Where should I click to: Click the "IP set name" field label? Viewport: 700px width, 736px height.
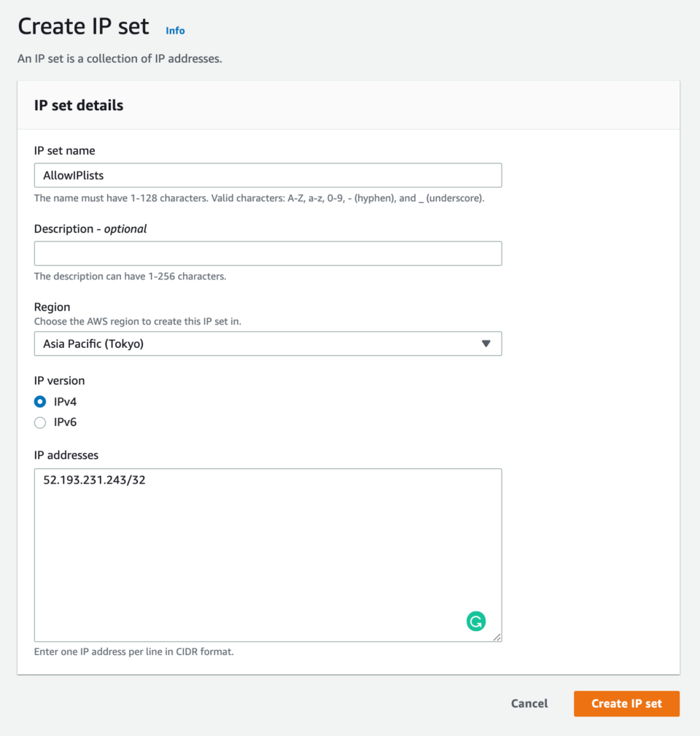65,151
